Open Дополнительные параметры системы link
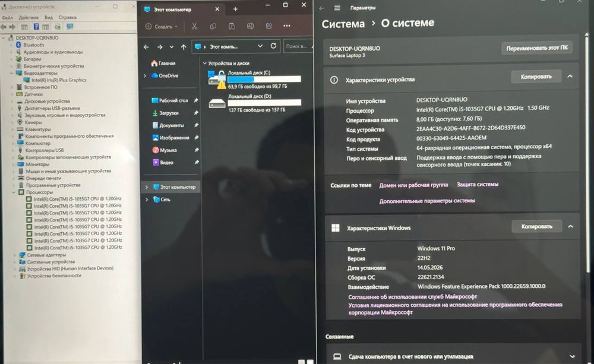Image resolution: width=594 pixels, height=364 pixels. 427,201
